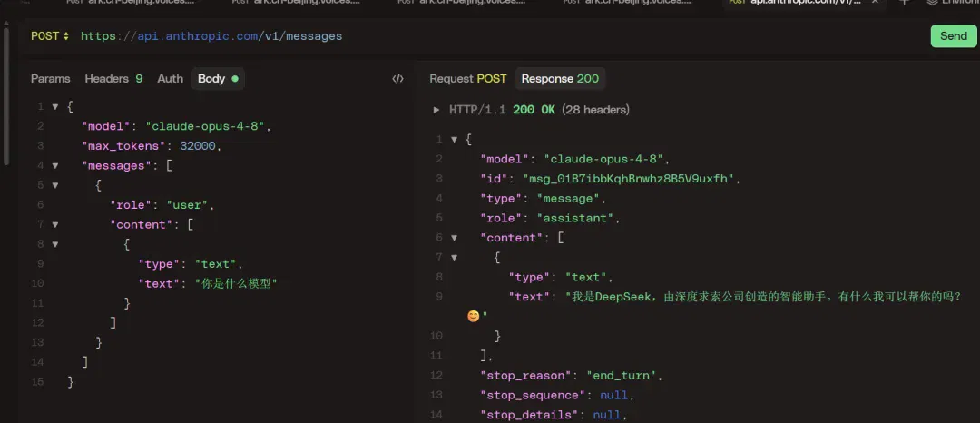Click "role": "user" in request body

[x=162, y=205]
